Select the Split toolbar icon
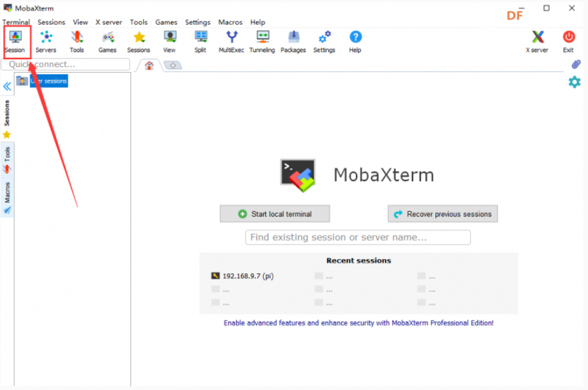The image size is (588, 390). click(x=201, y=42)
